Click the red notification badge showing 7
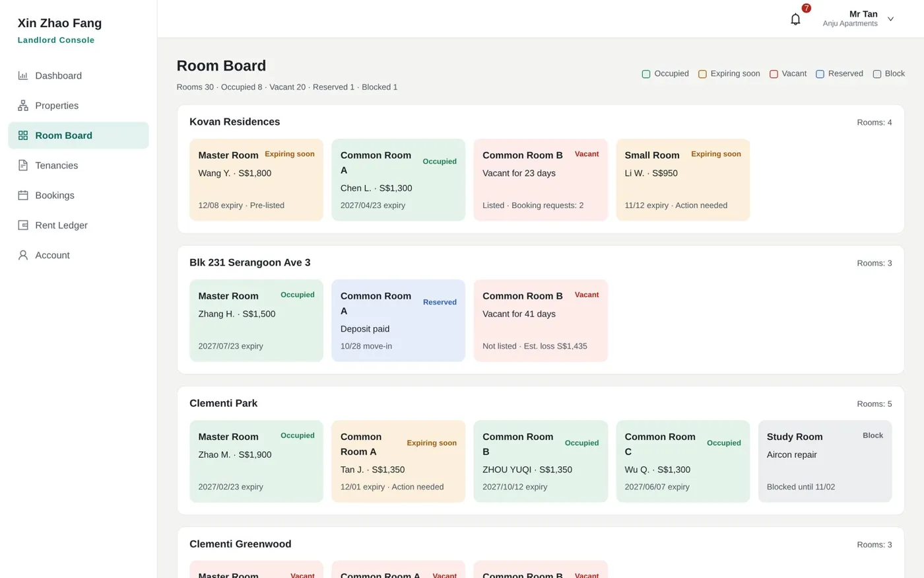 (x=806, y=8)
